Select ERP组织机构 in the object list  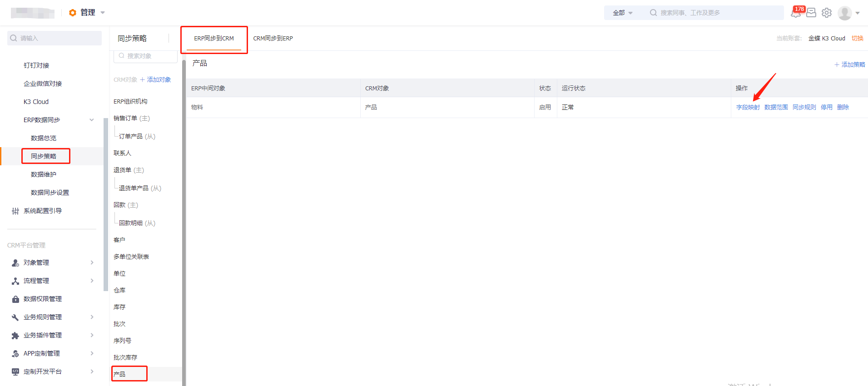[x=130, y=101]
